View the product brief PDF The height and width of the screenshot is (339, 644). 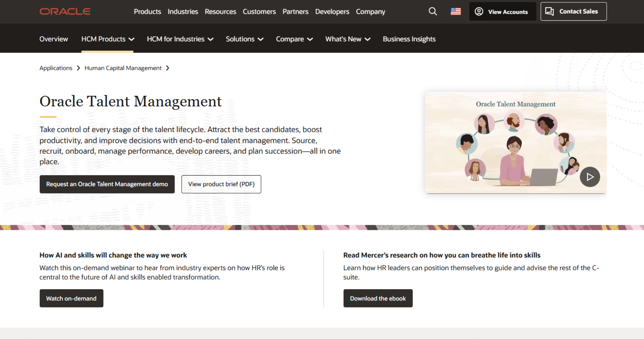221,184
